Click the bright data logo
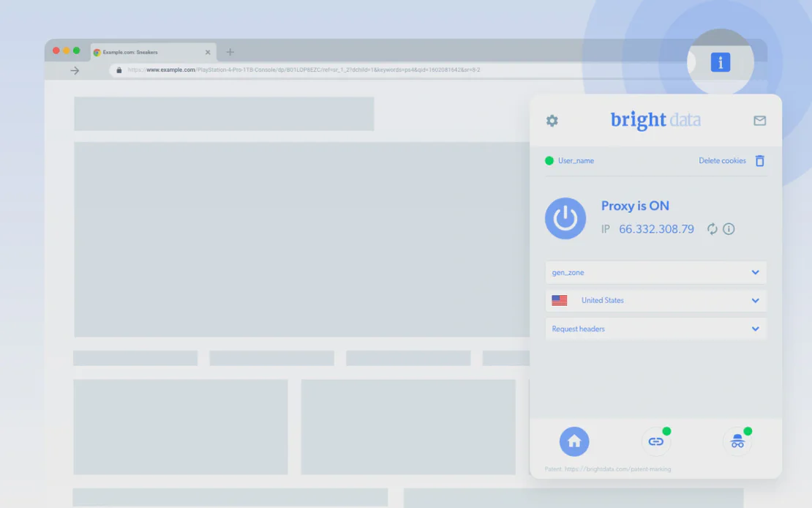This screenshot has width=812, height=508. (655, 120)
